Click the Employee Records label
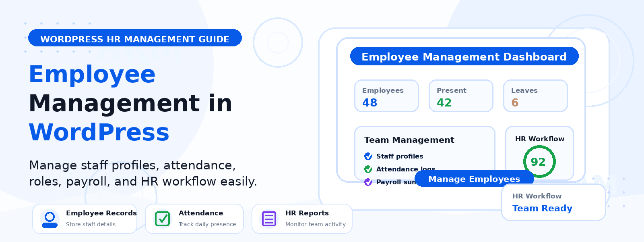This screenshot has height=242, width=644. [101, 213]
